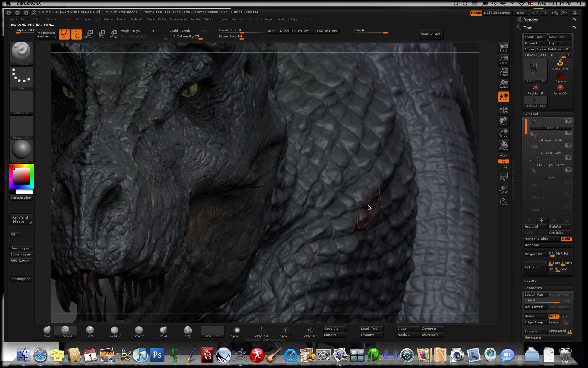
Task: Select the ClayTubes brush
Action: point(114,332)
